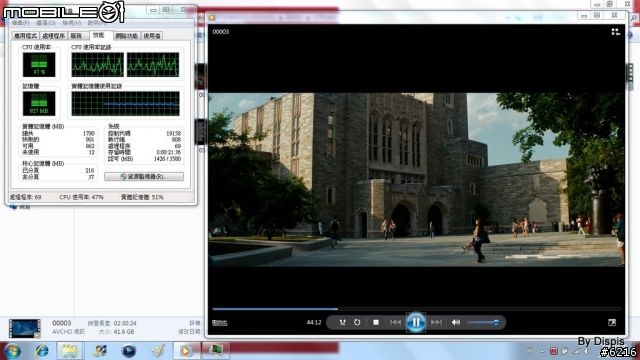Adjust the Media Player volume slider
Screen dimensions: 640x360
[483, 322]
